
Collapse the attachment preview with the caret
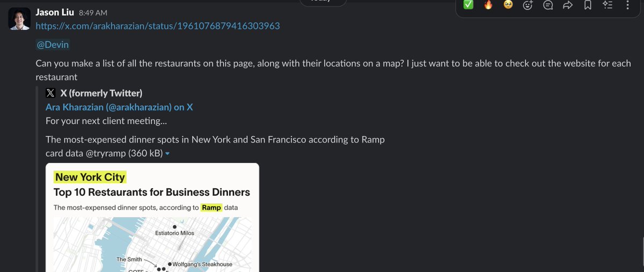click(167, 154)
